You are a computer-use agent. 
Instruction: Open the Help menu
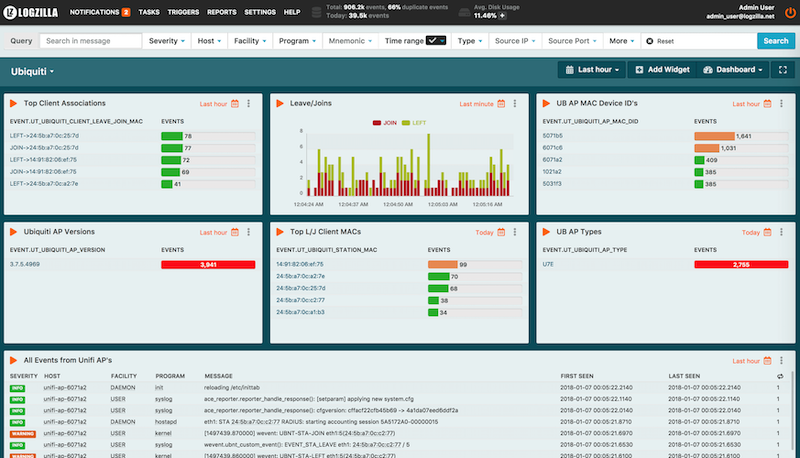tap(292, 12)
